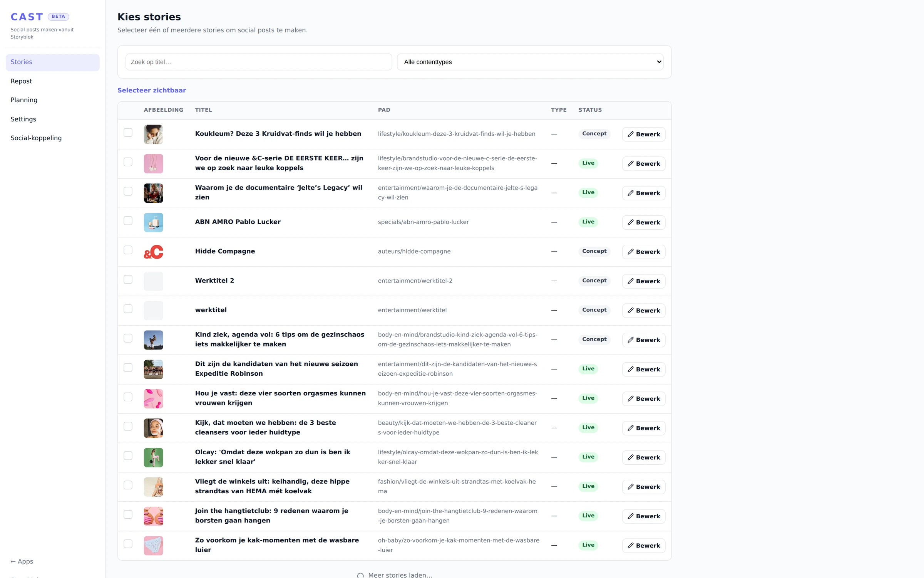Open the Alle contenttypes dropdown
924x578 pixels.
(530, 62)
